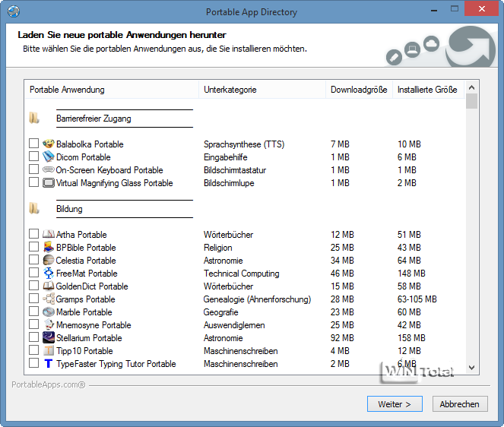
Task: Tick the BPBible Portable checkbox
Action: pos(33,246)
